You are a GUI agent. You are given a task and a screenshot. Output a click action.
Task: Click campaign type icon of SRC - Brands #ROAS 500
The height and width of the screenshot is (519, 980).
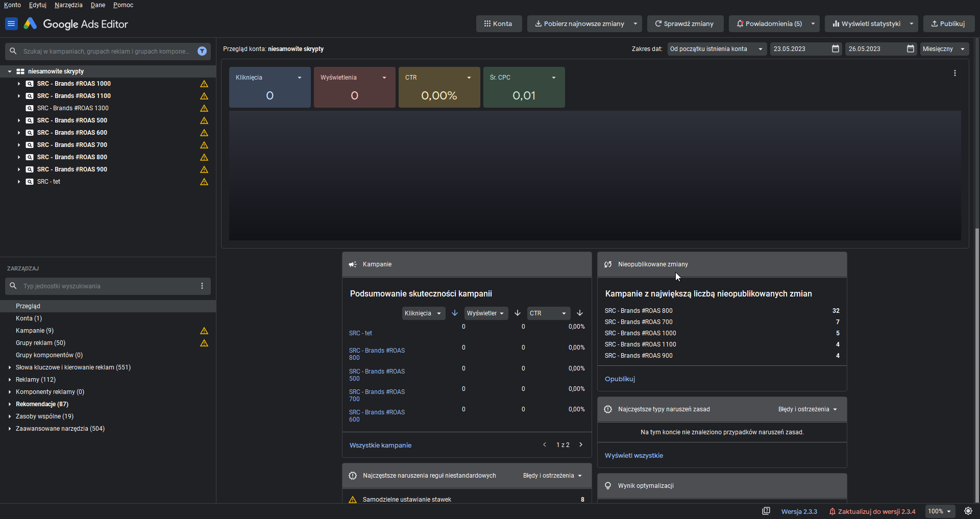point(30,120)
